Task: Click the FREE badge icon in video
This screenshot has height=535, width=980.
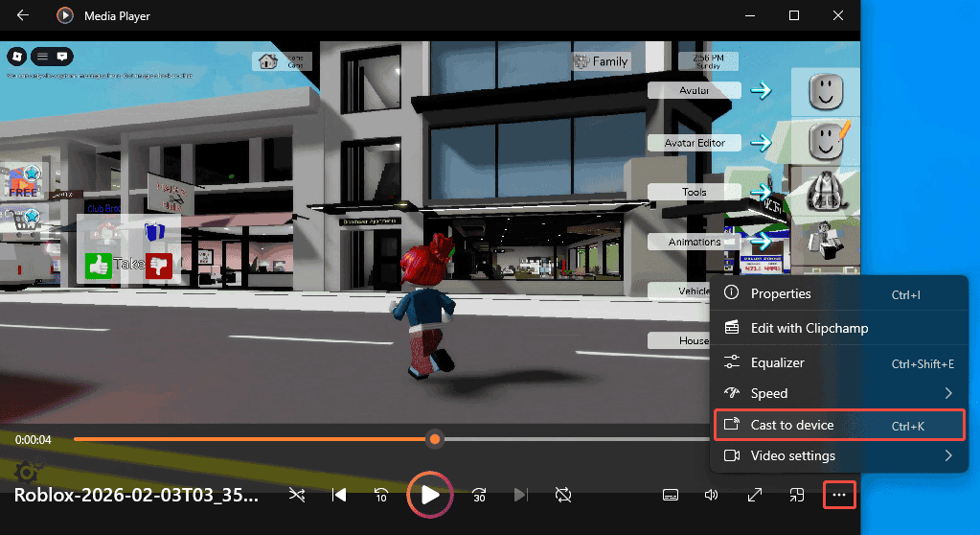Action: 24,181
